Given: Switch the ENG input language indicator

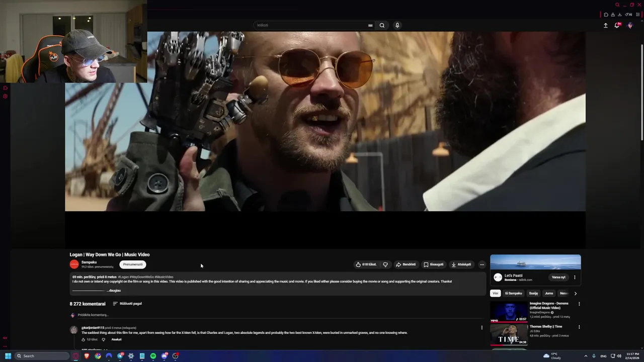Looking at the screenshot, I should click(x=603, y=356).
